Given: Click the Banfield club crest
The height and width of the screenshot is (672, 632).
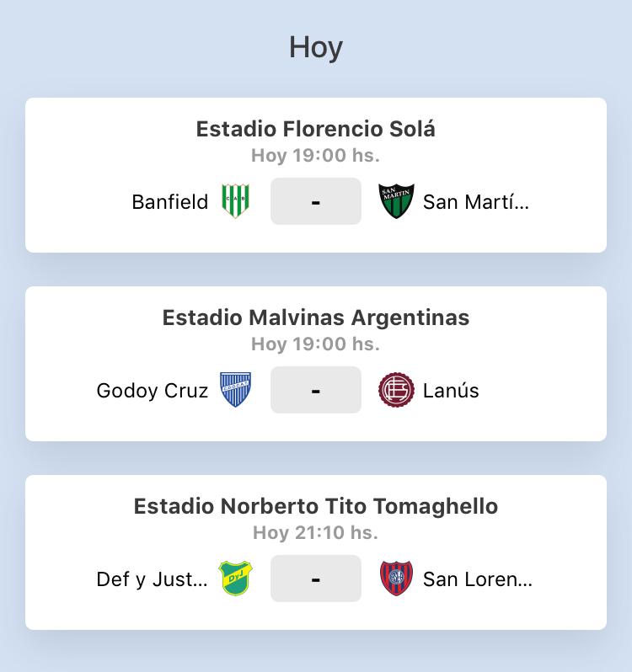Looking at the screenshot, I should pyautogui.click(x=235, y=201).
